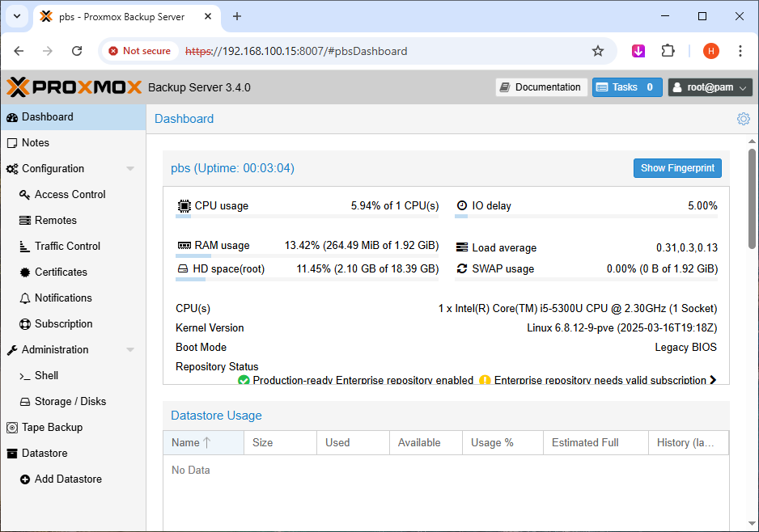Open Notes in the sidebar
The width and height of the screenshot is (759, 532).
coord(73,142)
